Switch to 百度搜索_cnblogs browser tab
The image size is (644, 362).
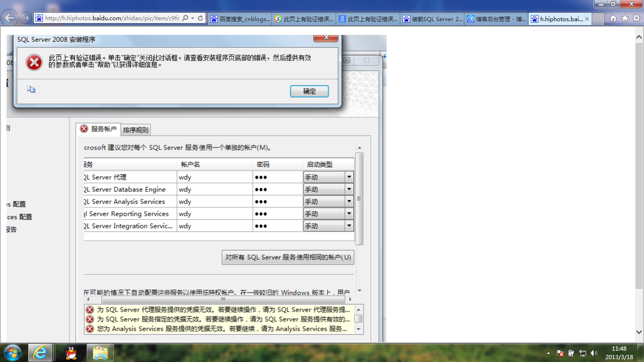239,19
